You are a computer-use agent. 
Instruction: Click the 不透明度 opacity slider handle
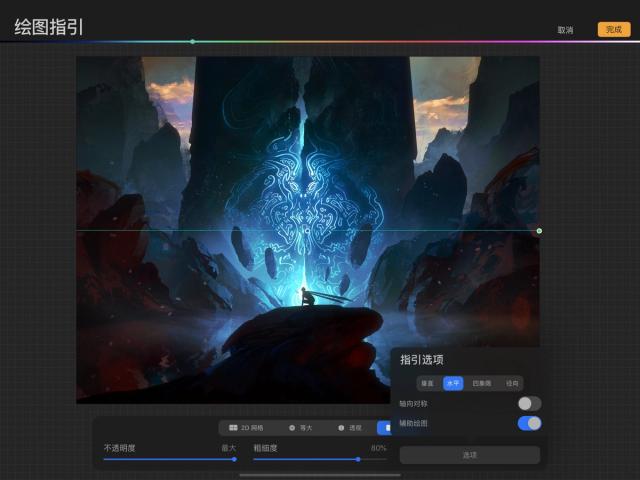tap(234, 460)
